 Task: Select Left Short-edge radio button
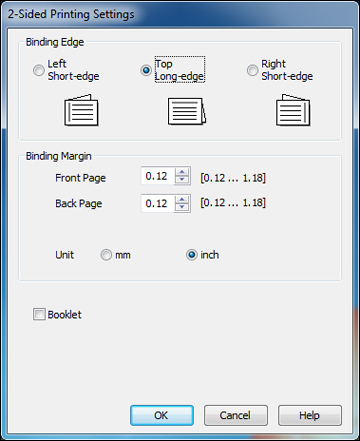pyautogui.click(x=39, y=70)
